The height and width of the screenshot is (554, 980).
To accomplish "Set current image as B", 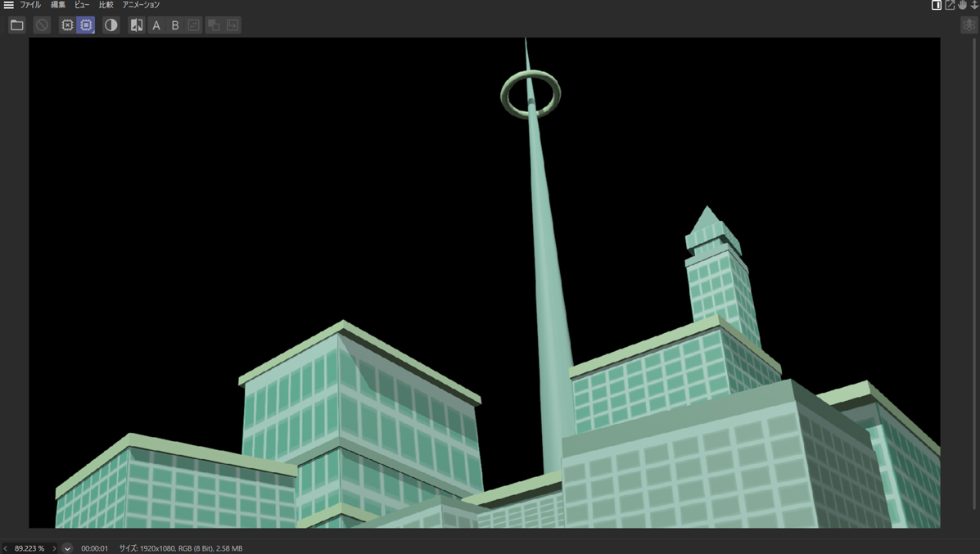I will point(174,25).
